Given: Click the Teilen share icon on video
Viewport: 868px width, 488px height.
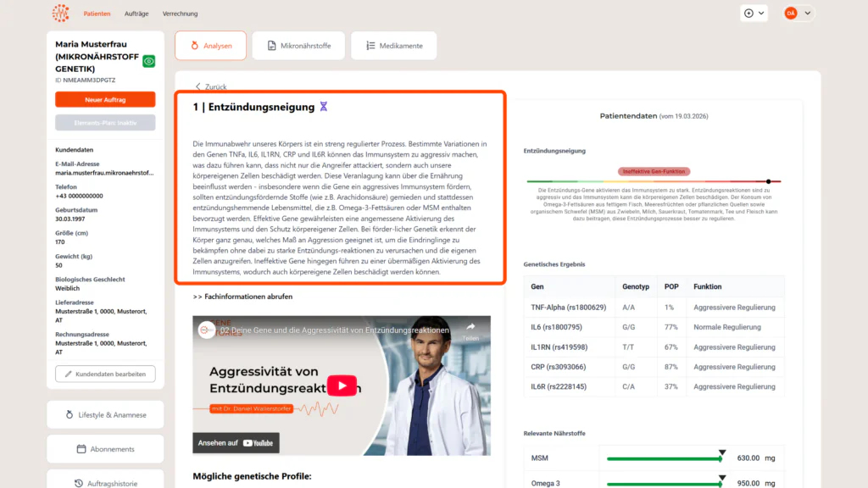Looking at the screenshot, I should coord(470,328).
